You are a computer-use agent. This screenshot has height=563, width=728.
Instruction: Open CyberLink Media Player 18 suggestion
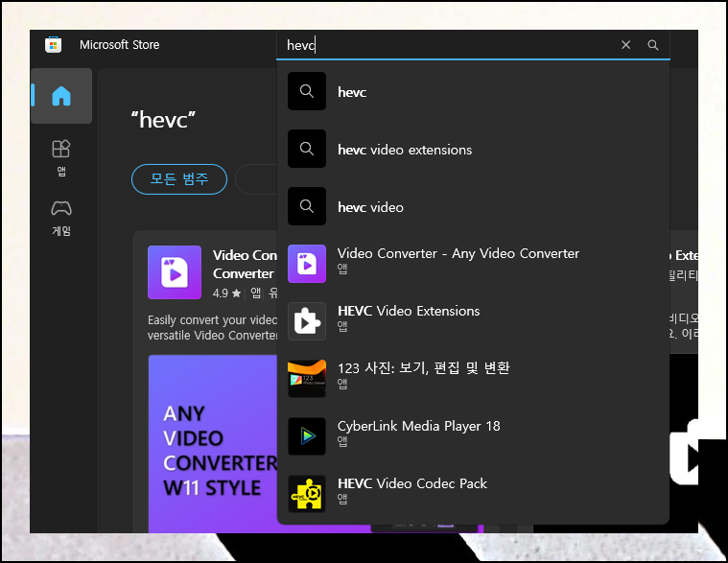coord(473,436)
